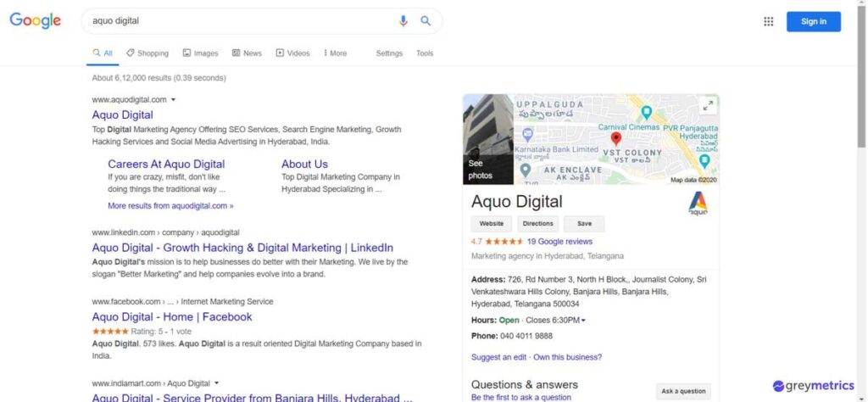Click the Website button

pyautogui.click(x=491, y=224)
